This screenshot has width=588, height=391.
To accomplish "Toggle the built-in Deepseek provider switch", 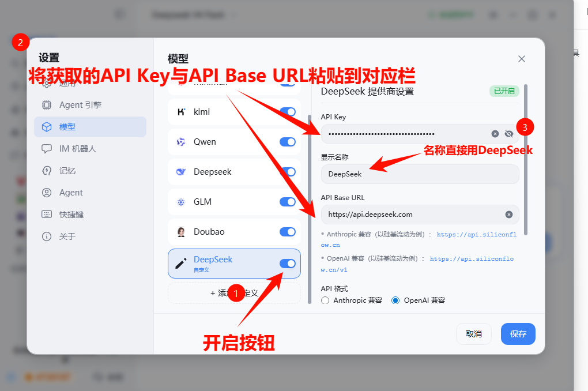I will coord(288,172).
